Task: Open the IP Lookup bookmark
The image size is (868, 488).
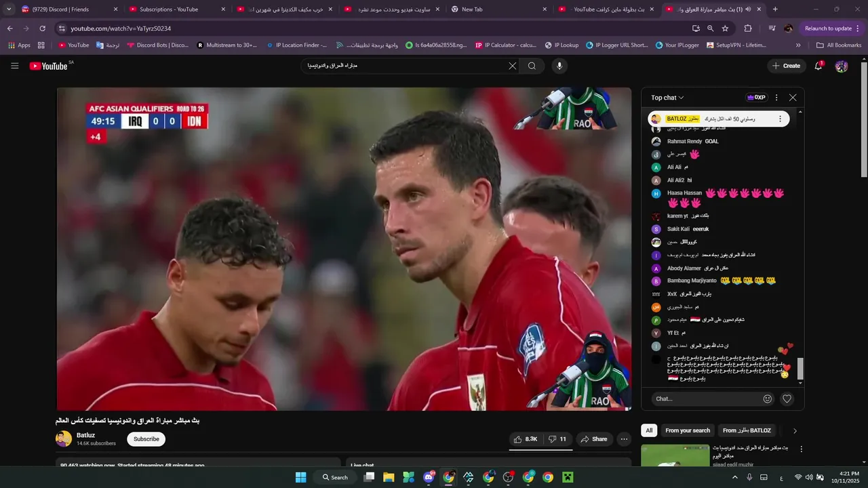Action: click(x=561, y=45)
